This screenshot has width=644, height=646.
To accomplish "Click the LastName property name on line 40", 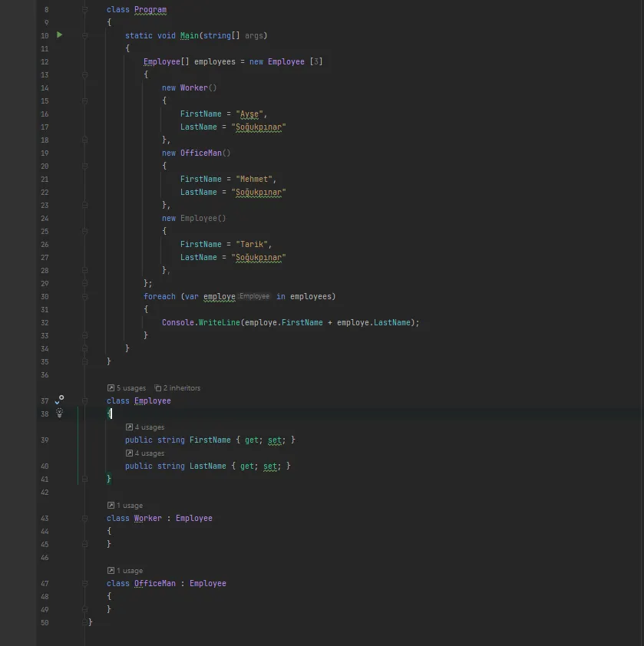I will pyautogui.click(x=208, y=466).
